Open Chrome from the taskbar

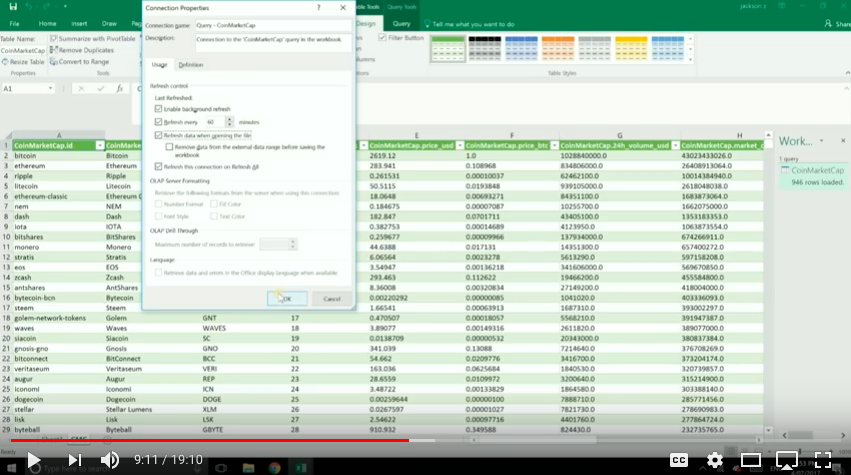[274, 468]
